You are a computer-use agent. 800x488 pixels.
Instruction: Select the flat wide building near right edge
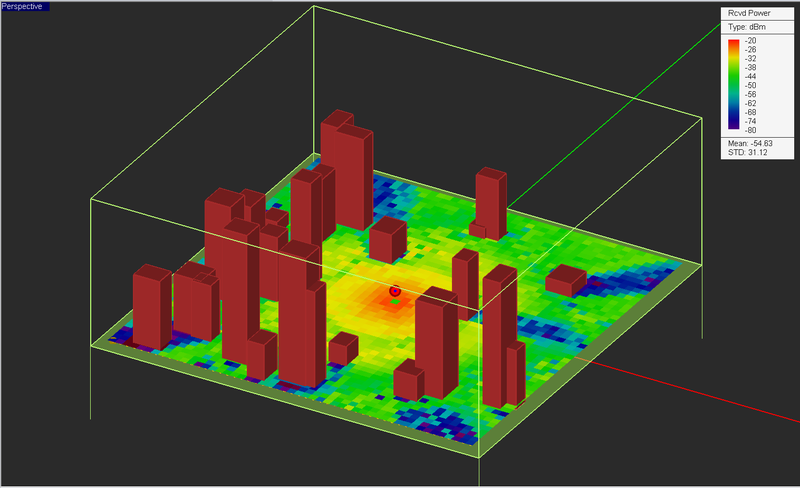point(566,280)
